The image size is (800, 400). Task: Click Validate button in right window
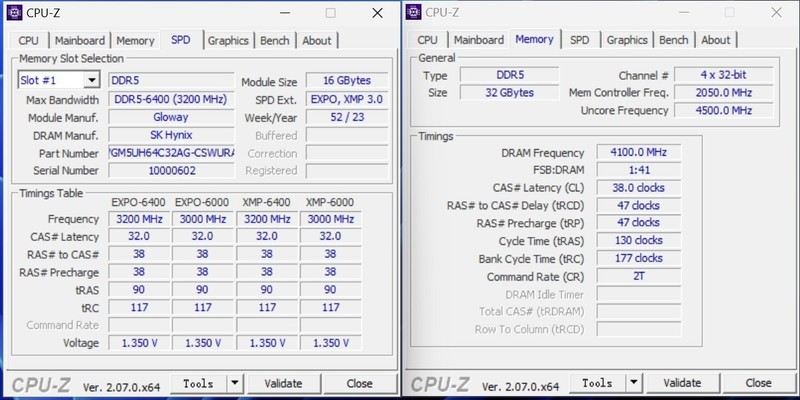[682, 383]
